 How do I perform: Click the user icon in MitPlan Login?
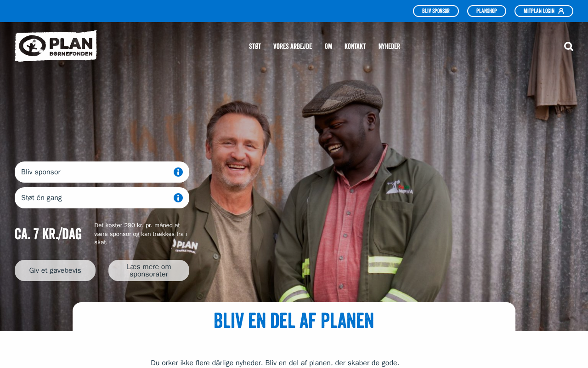tap(561, 11)
